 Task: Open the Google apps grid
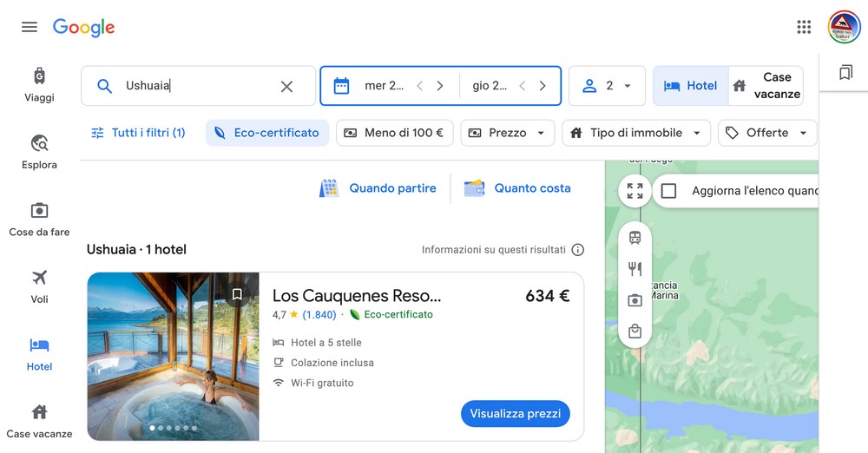tap(804, 27)
